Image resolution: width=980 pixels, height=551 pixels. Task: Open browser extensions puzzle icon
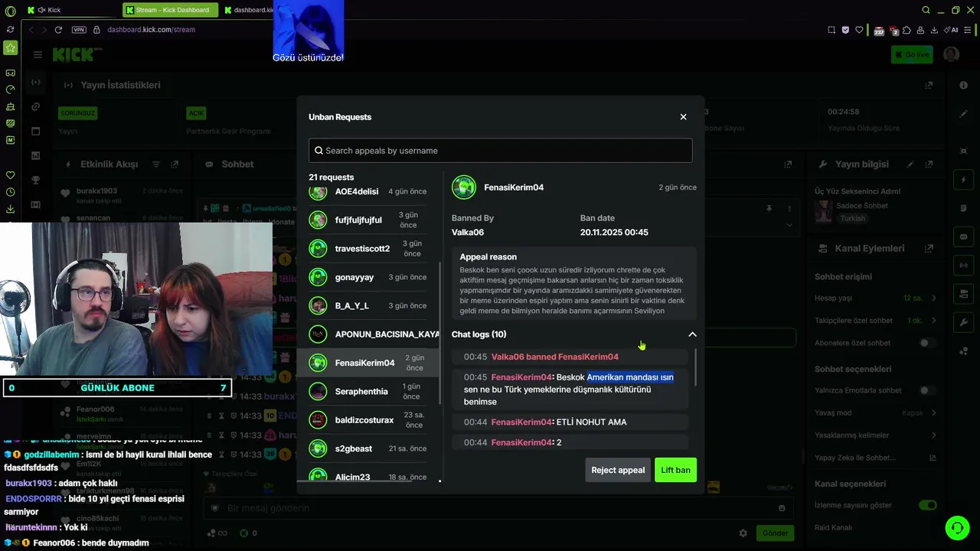[x=906, y=30]
